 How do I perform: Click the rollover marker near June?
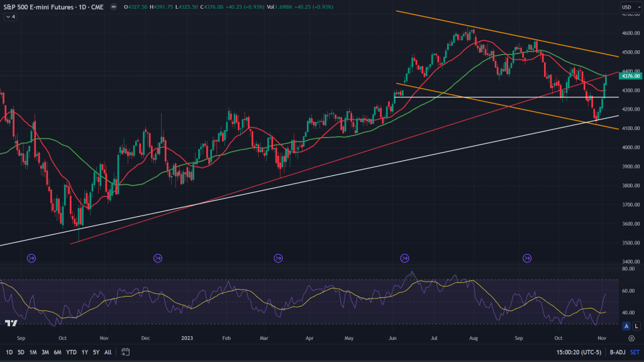pyautogui.click(x=404, y=258)
